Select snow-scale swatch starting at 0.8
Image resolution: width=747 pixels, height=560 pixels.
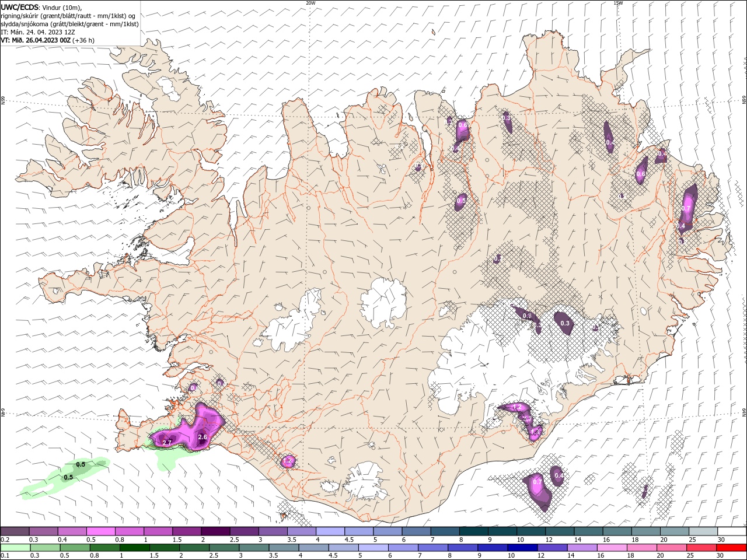pos(129,531)
